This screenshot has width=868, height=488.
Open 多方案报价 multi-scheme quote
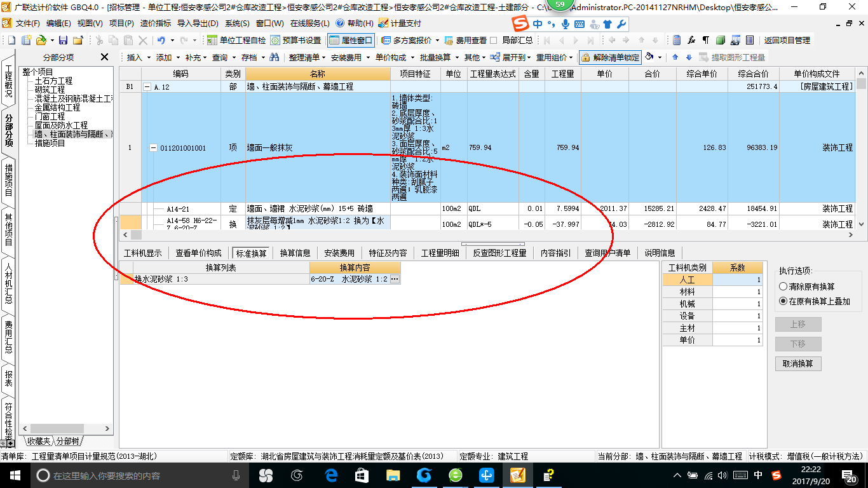point(407,40)
